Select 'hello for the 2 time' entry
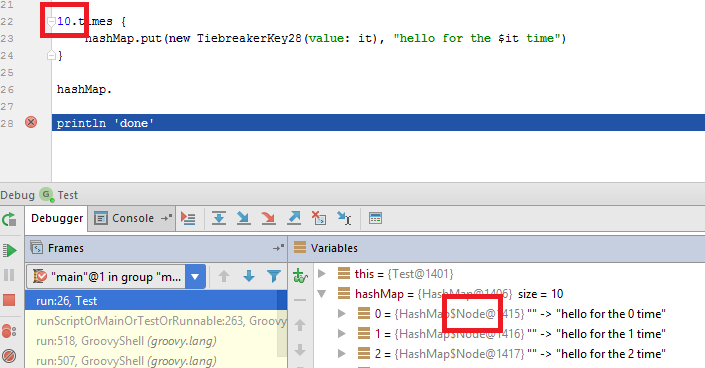Viewport: 705px width, 368px height. 509,354
